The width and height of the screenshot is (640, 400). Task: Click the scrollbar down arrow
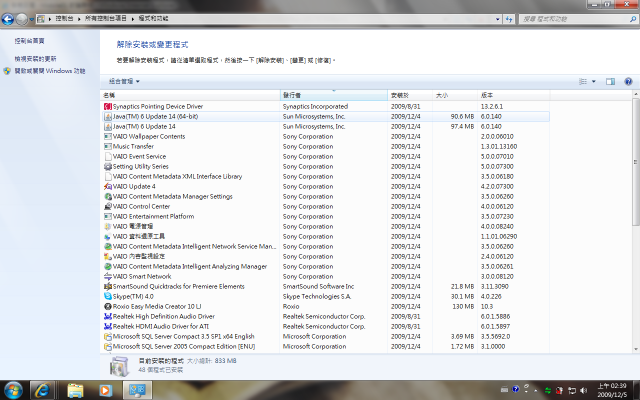point(636,349)
